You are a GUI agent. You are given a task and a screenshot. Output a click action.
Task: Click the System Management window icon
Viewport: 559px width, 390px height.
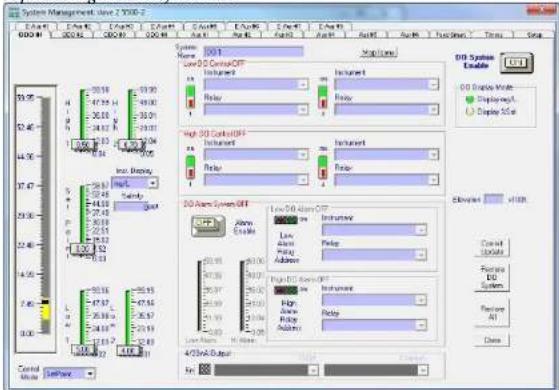tap(14, 12)
